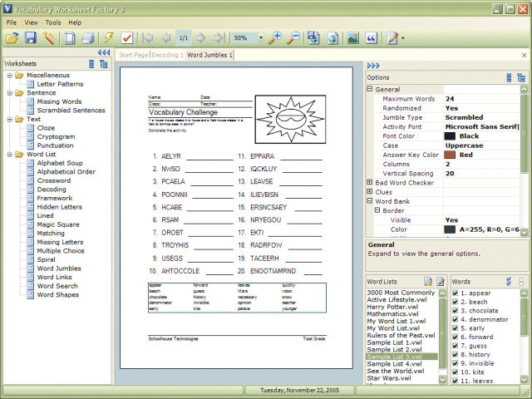Go to next page arrow
Viewport: 532px width, 399px height.
point(202,38)
